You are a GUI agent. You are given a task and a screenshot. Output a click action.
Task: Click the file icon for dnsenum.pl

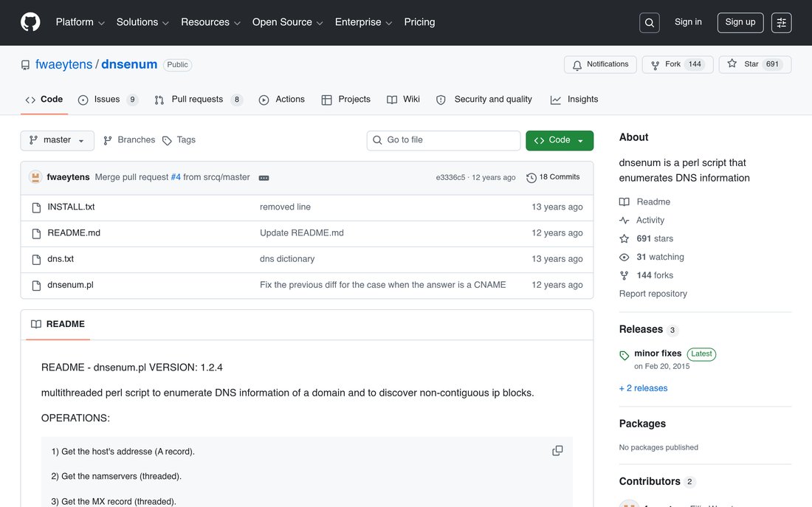(x=36, y=286)
